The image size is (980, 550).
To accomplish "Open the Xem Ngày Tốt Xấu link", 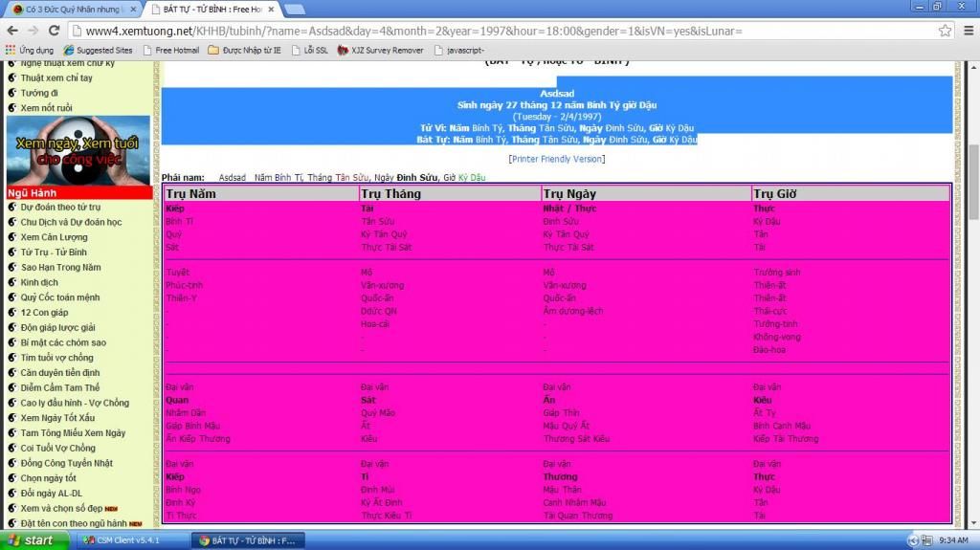I will point(57,417).
